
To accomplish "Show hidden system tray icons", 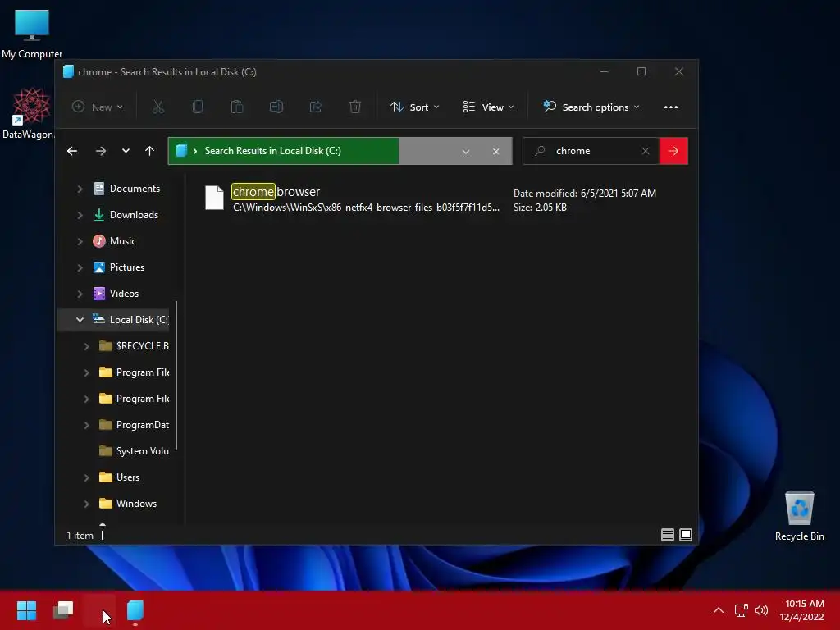I will click(719, 610).
